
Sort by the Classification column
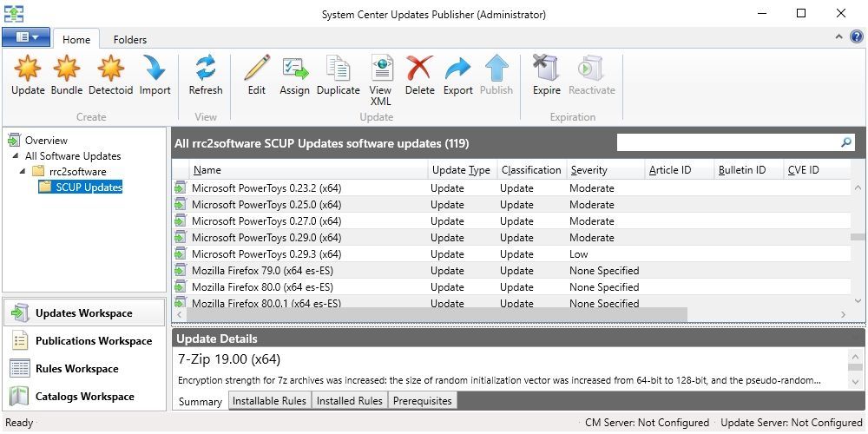coord(532,170)
